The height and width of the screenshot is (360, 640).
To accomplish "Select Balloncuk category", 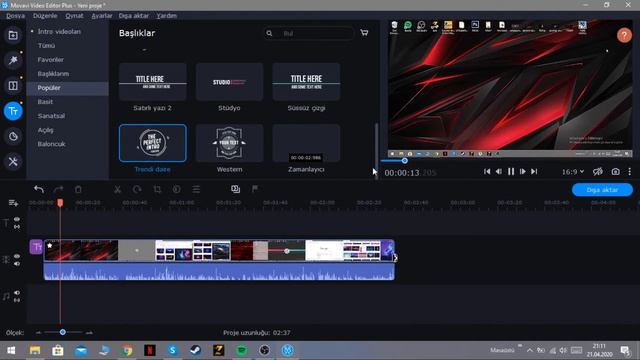I will (x=51, y=144).
